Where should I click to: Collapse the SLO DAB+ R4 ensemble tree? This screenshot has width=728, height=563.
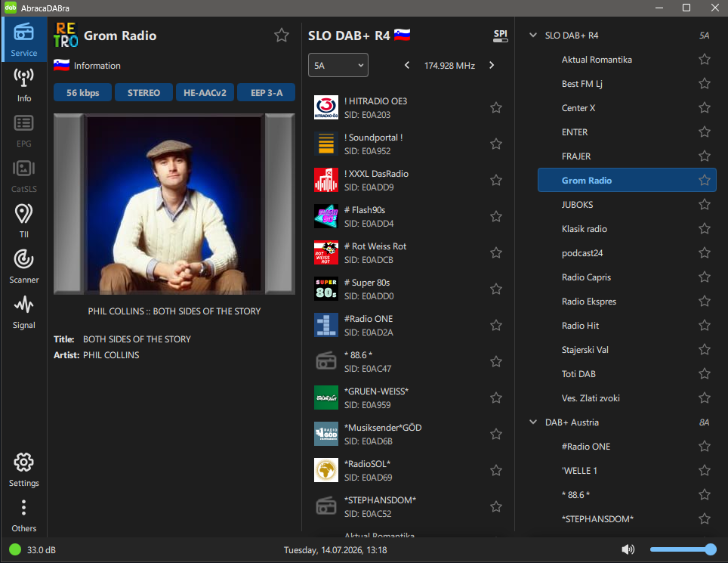533,36
